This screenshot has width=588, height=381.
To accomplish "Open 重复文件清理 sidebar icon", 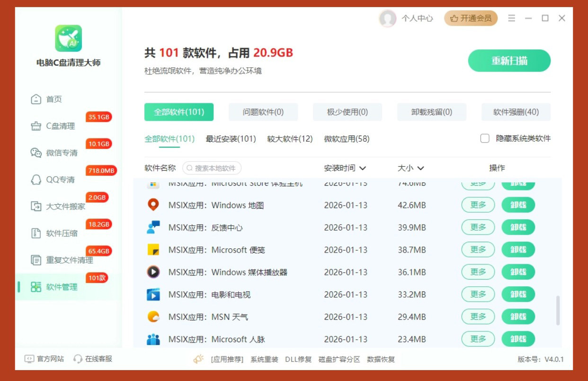I will (36, 260).
